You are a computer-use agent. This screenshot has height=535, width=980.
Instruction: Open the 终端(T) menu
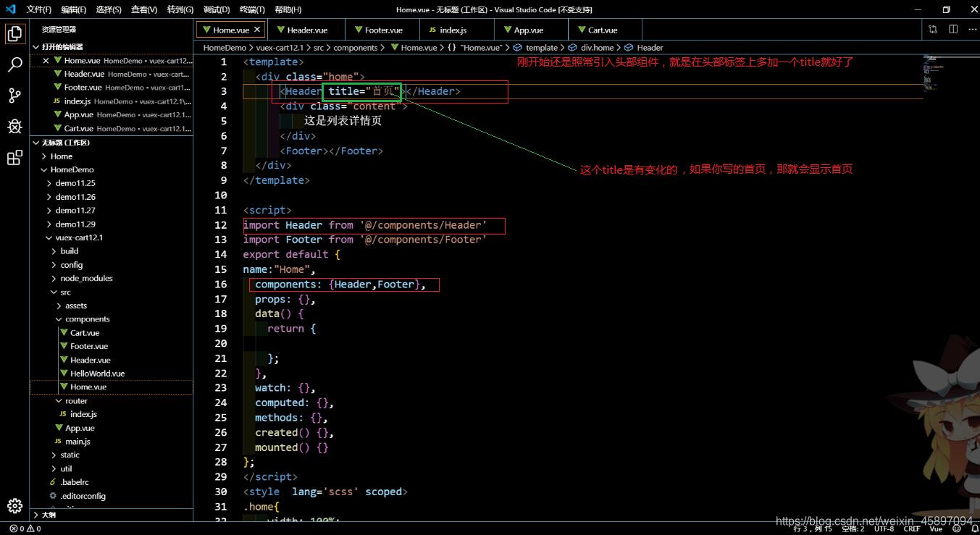252,9
